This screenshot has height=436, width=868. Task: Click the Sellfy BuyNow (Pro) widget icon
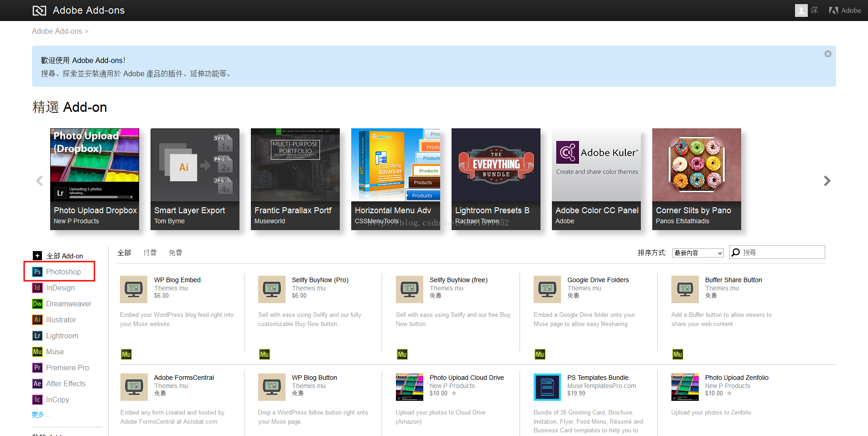click(272, 289)
